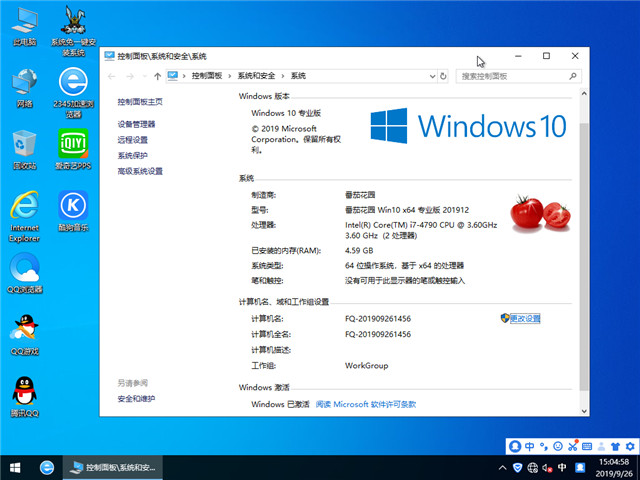
Task: Click the tomato manufacturer logo
Action: [x=540, y=213]
